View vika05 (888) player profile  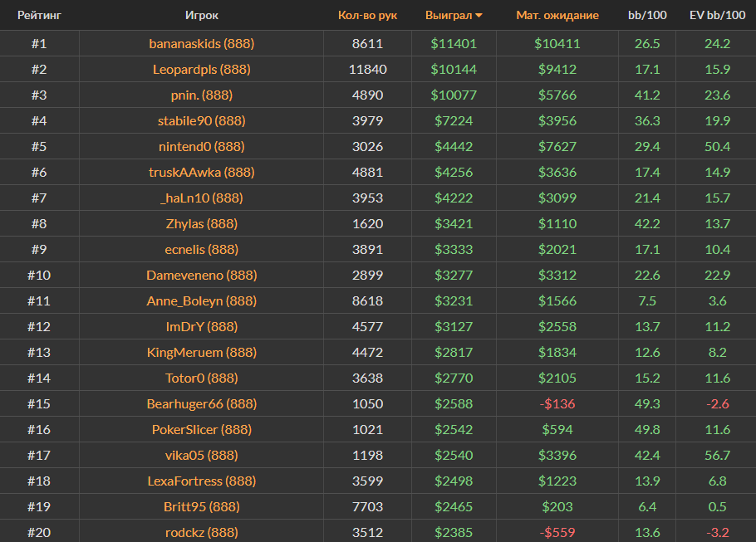coord(202,455)
